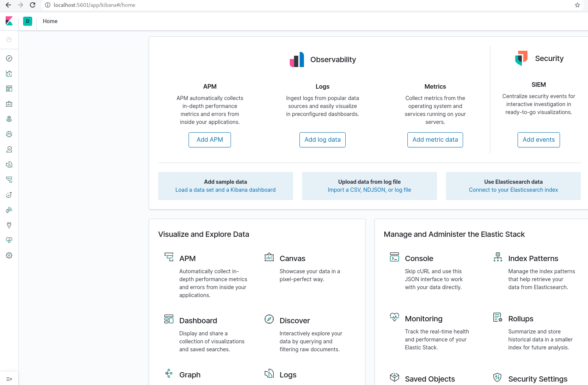Open Dashboard from the side navigation icon
Viewport: 588px width, 385px height.
coord(9,89)
